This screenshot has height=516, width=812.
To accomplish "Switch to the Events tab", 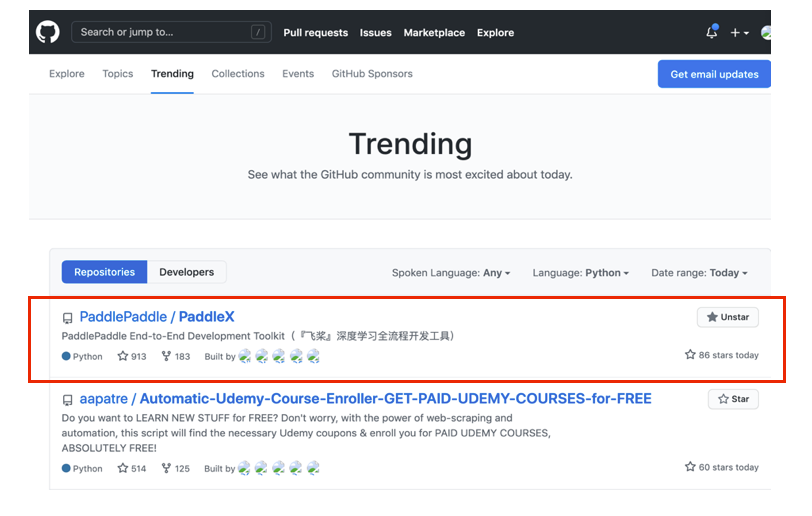I will pyautogui.click(x=298, y=74).
